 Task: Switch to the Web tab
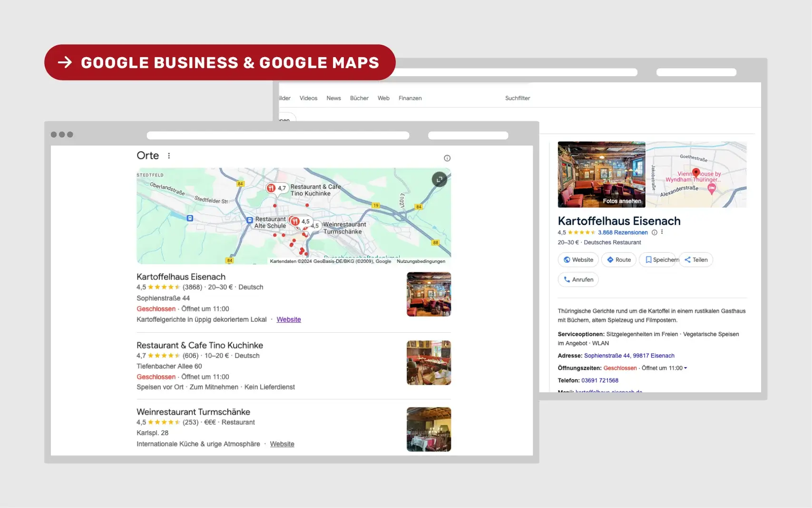tap(383, 98)
